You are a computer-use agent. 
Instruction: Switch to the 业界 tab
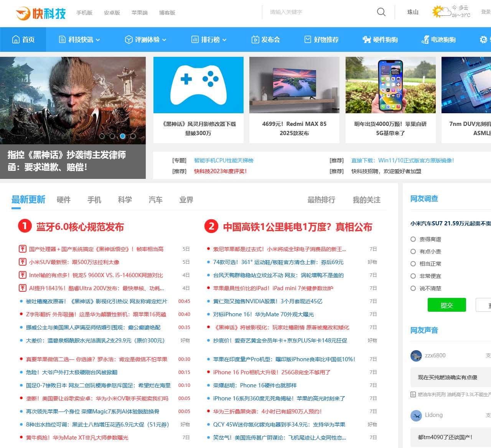pos(186,200)
